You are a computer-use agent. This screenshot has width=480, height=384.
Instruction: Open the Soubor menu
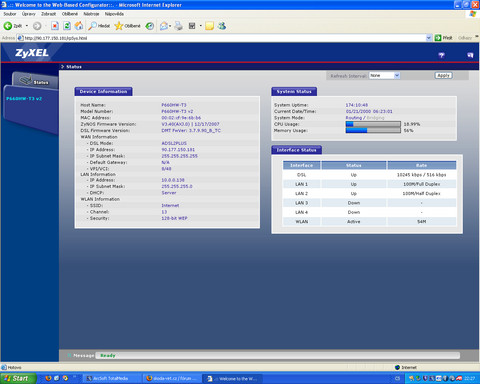coord(10,14)
